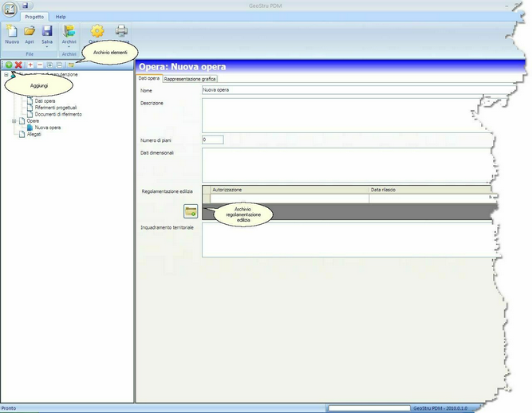Select Dati opera in the tree
The image size is (532, 413).
click(x=45, y=101)
